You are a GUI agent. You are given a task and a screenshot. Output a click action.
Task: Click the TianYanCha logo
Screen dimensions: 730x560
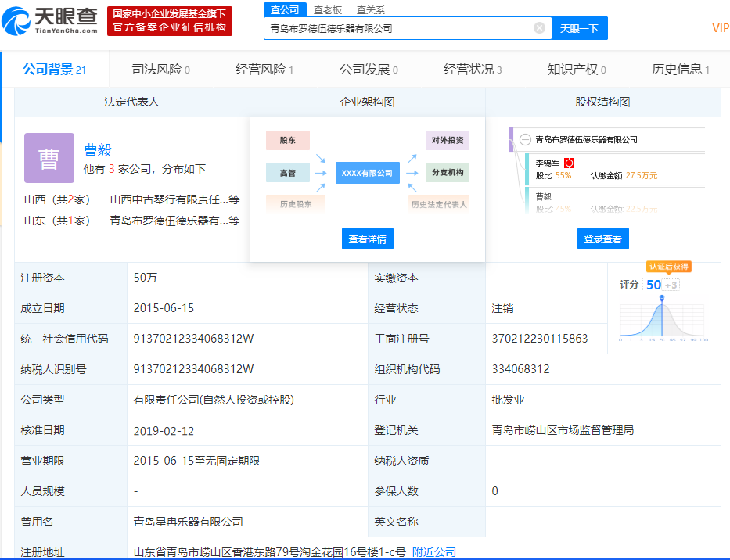[50, 21]
